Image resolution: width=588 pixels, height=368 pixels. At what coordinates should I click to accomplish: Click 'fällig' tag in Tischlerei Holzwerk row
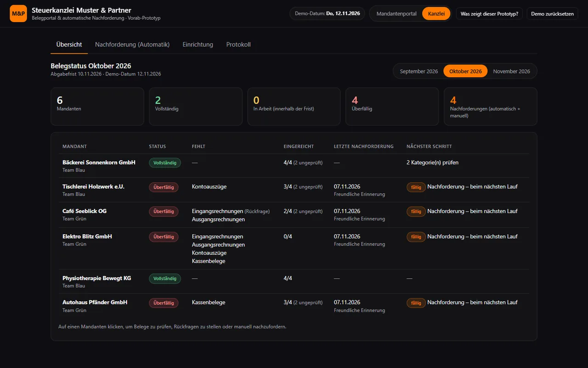click(416, 187)
